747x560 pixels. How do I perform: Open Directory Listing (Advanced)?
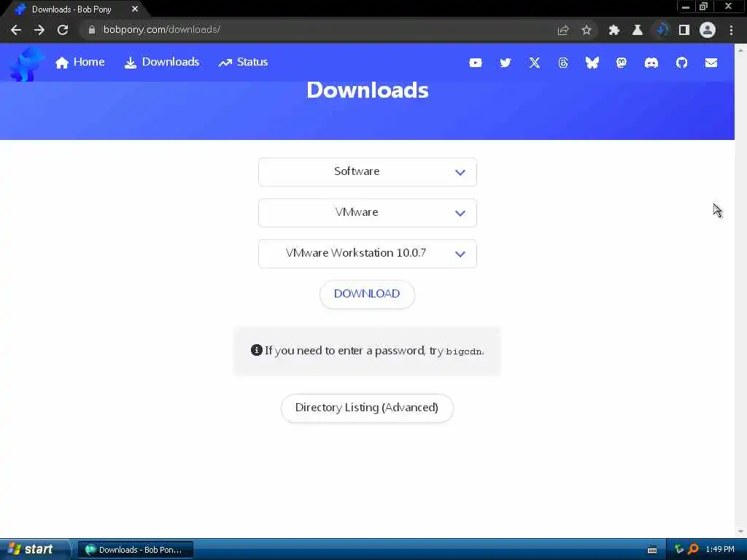367,408
